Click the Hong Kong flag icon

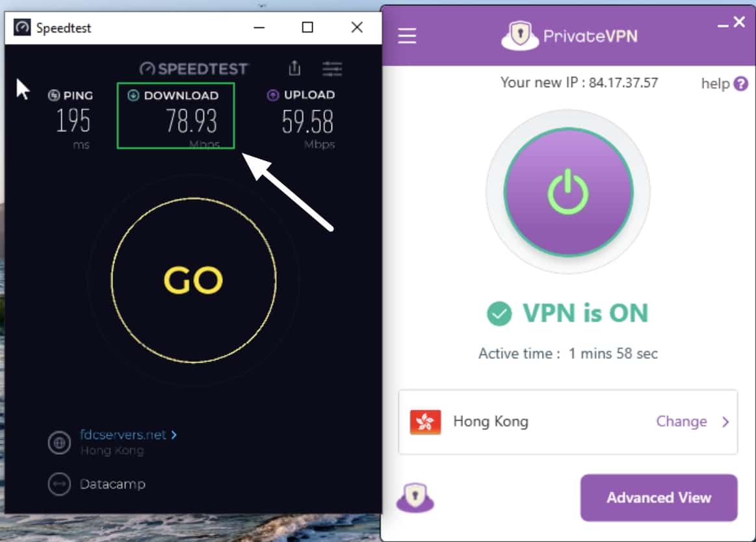pyautogui.click(x=425, y=422)
